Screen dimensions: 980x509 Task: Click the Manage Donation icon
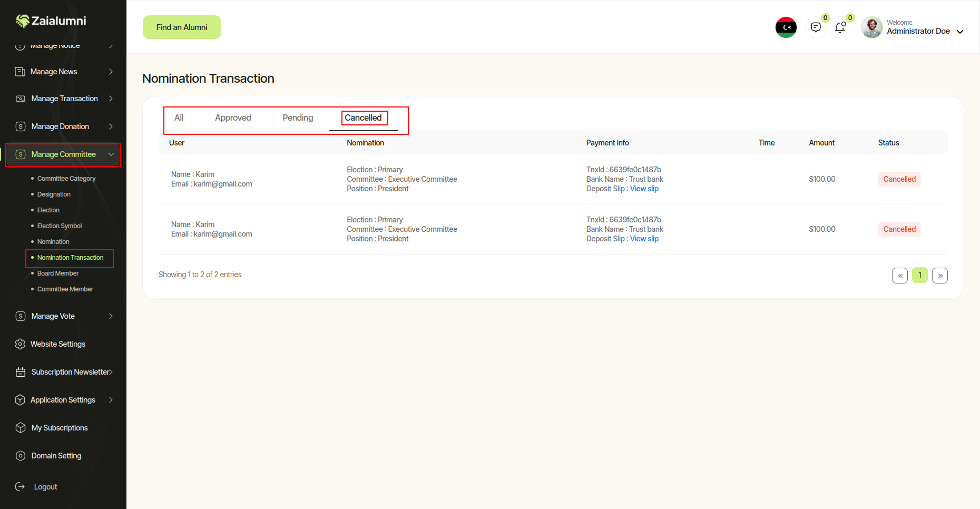(21, 126)
